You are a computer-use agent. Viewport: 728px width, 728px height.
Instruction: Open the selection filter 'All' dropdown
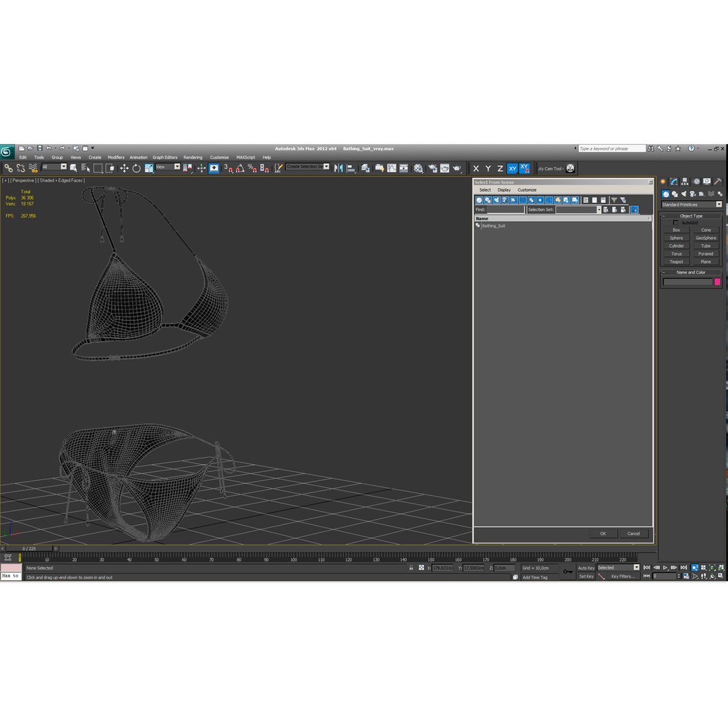55,166
